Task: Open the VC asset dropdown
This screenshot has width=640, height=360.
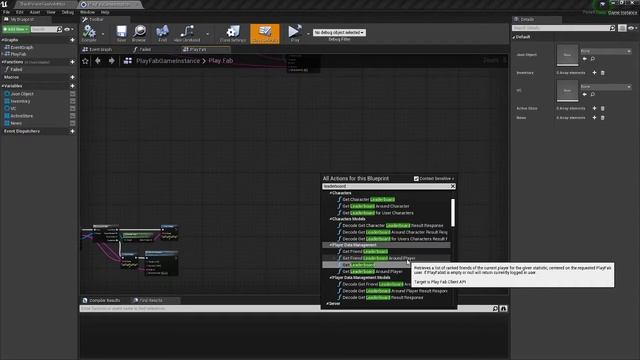Action: (606, 87)
